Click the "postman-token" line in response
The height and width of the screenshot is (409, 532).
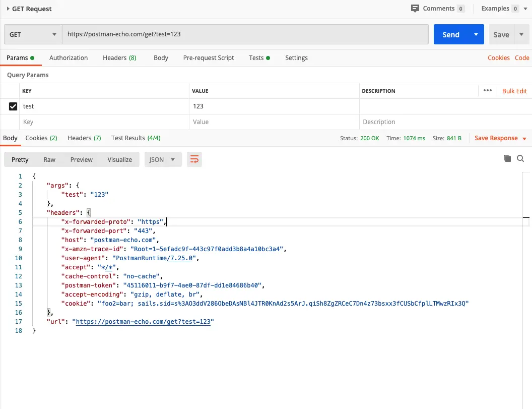pos(163,285)
